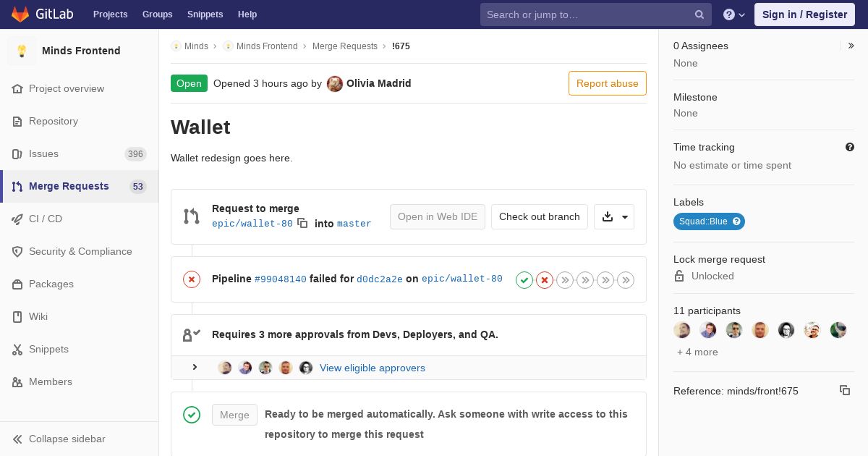Click last participant avatar in row
868x456 pixels.
(x=838, y=330)
